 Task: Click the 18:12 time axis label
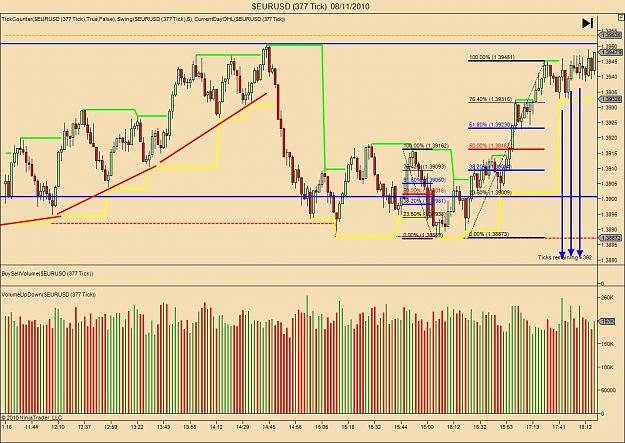[585, 427]
